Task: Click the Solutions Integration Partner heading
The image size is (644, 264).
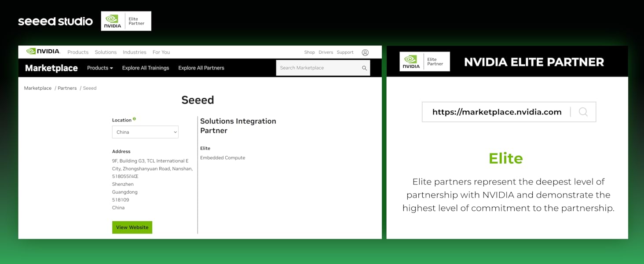Action: point(238,126)
